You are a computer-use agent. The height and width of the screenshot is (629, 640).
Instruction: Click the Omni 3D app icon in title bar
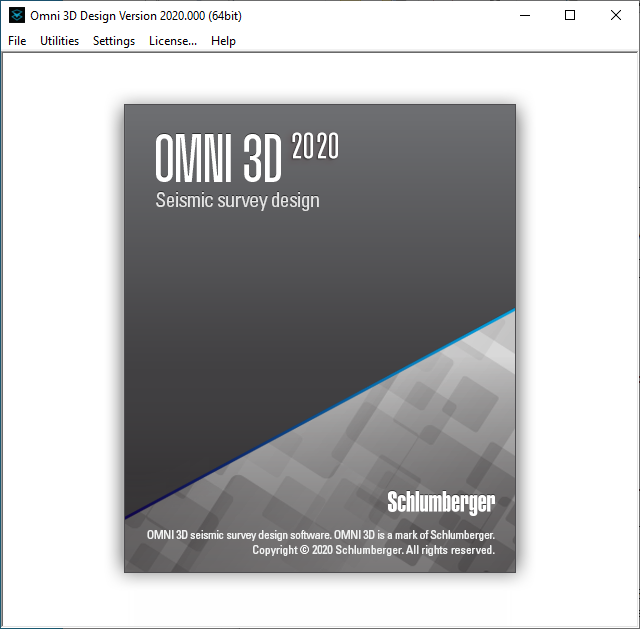[17, 16]
